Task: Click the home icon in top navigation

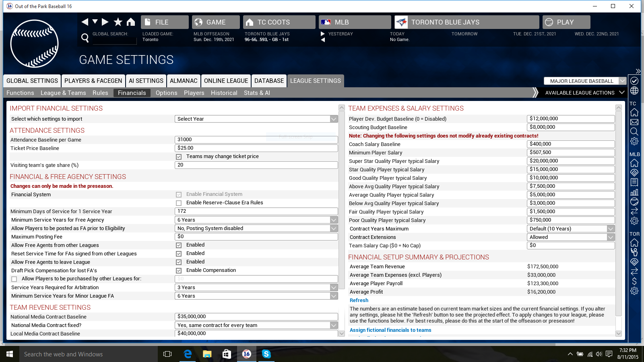Action: click(x=131, y=22)
